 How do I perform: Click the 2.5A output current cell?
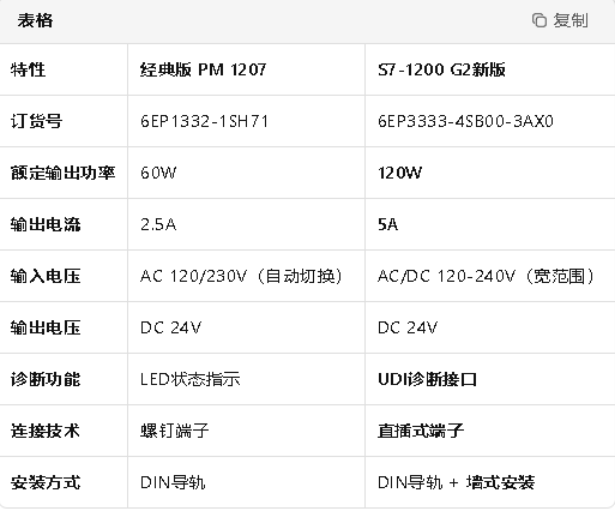159,225
